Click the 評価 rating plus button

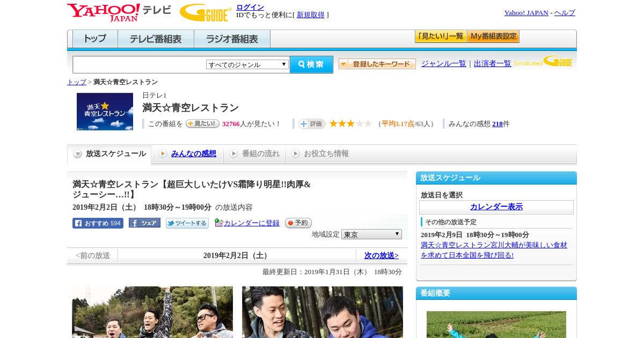pyautogui.click(x=312, y=124)
